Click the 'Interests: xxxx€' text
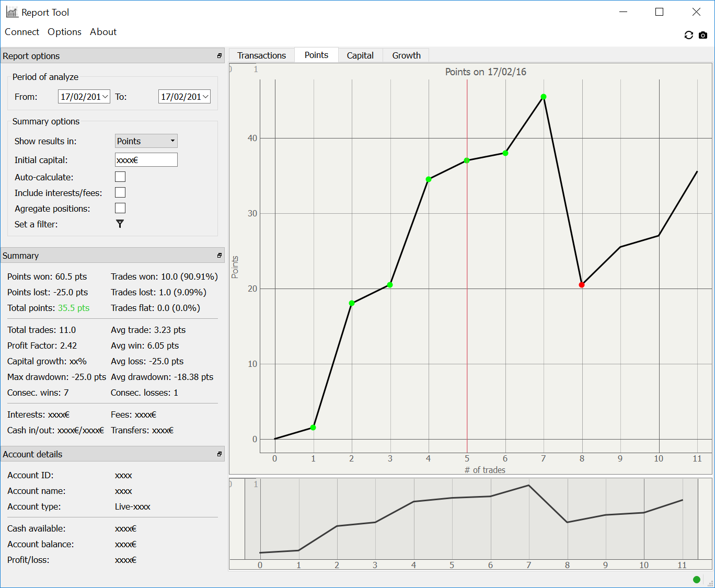This screenshot has width=715, height=588. click(x=38, y=414)
